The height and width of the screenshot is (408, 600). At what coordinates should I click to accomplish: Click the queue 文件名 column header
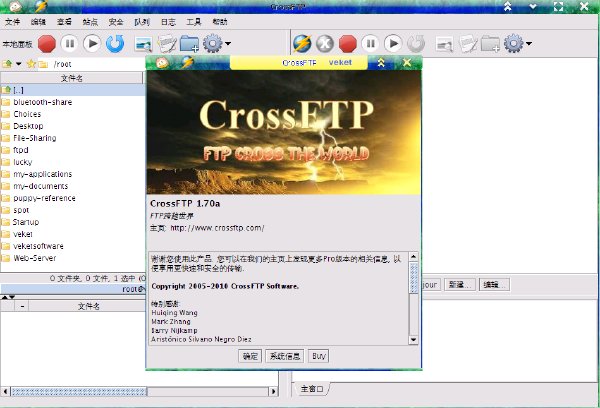point(89,306)
